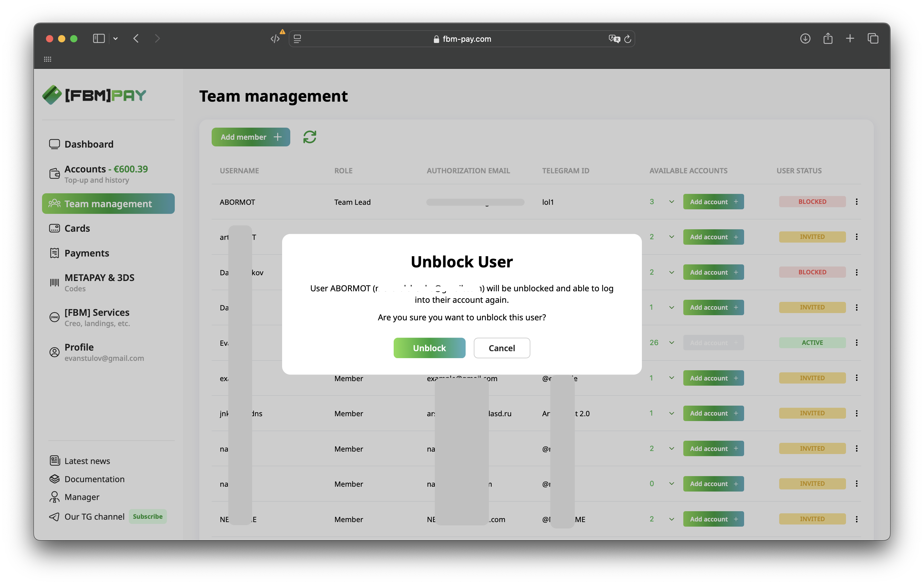Click the Add member button
Viewport: 924px width, 585px height.
click(251, 137)
